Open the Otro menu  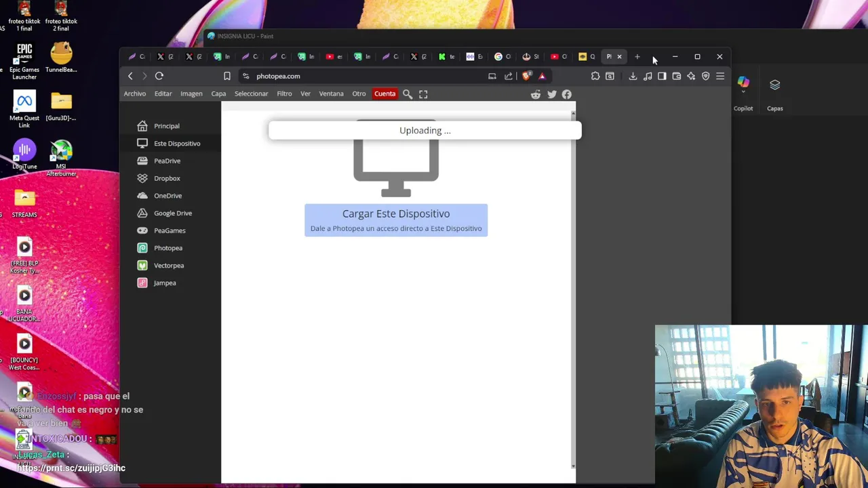click(x=359, y=94)
